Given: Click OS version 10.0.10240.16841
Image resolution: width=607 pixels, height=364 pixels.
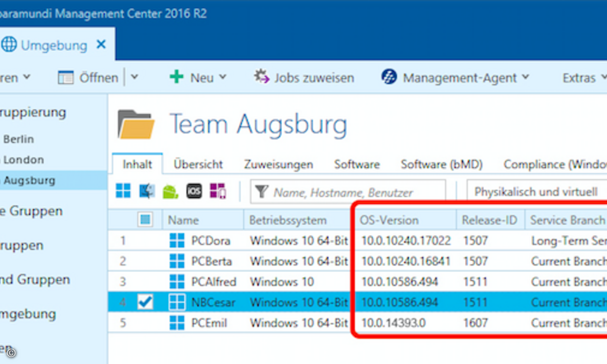Looking at the screenshot, I should [x=406, y=261].
